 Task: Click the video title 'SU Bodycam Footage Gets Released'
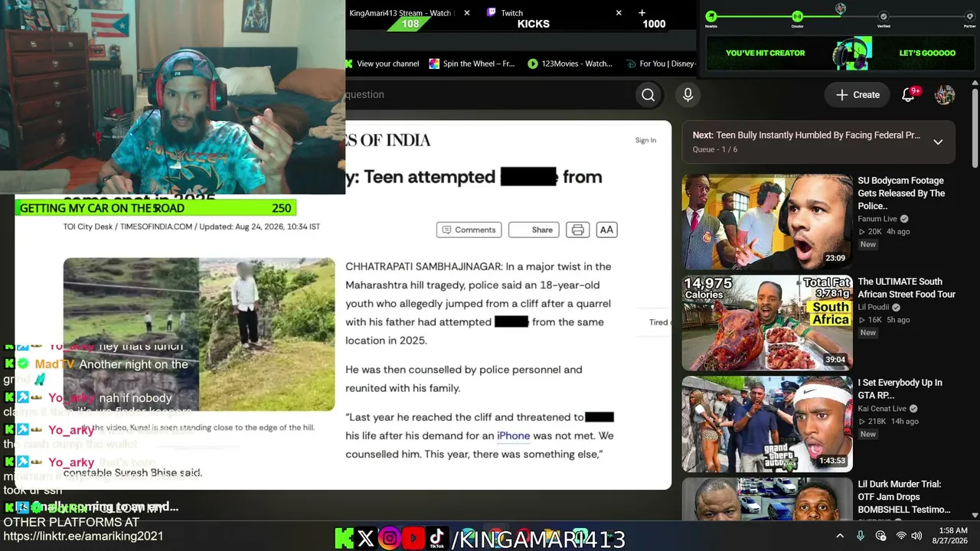901,194
